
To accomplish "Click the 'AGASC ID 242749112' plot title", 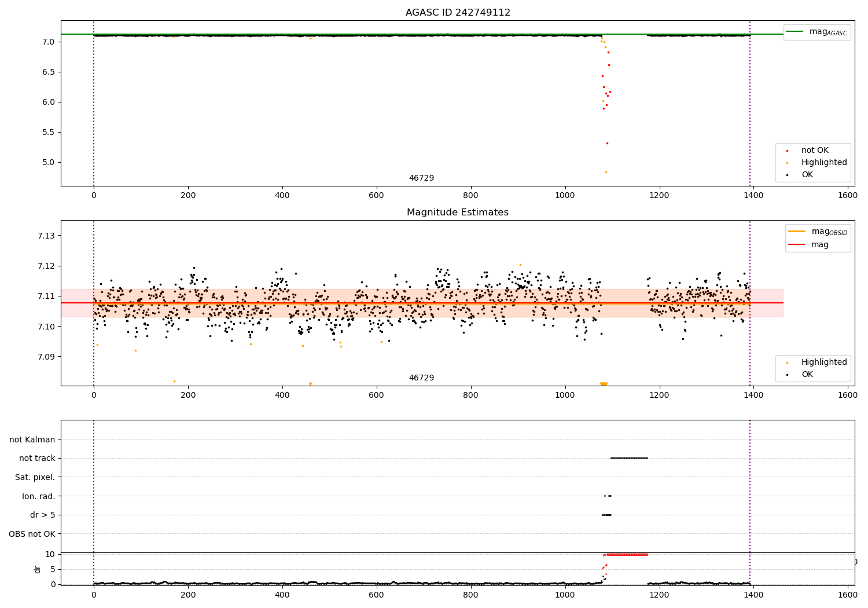I will (x=458, y=13).
